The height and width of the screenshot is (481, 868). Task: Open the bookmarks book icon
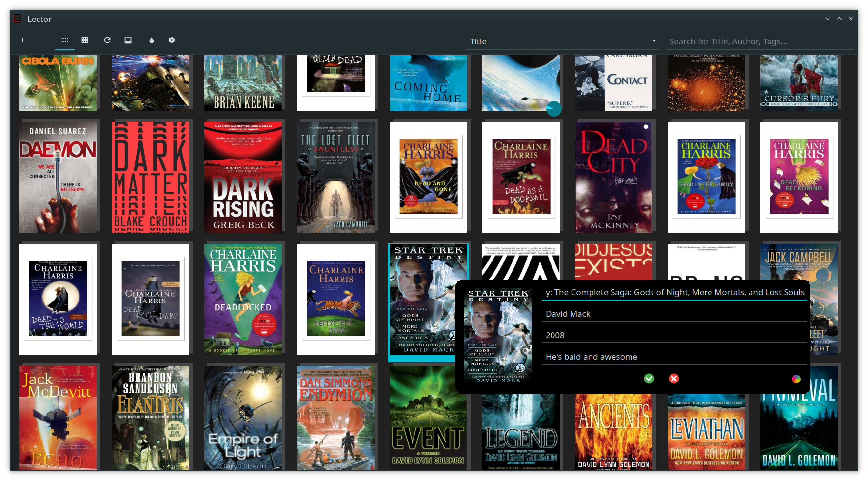click(x=128, y=40)
